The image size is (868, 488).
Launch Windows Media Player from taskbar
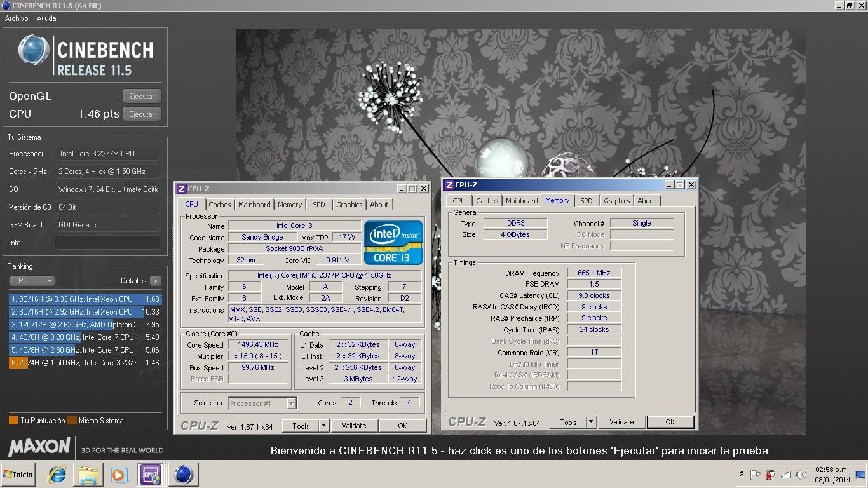[118, 475]
